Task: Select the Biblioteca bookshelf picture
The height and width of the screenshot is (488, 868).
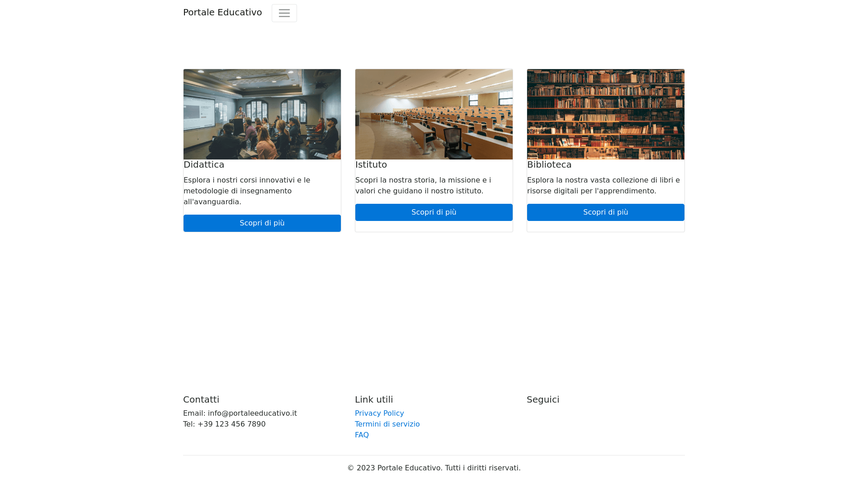Action: point(606,114)
